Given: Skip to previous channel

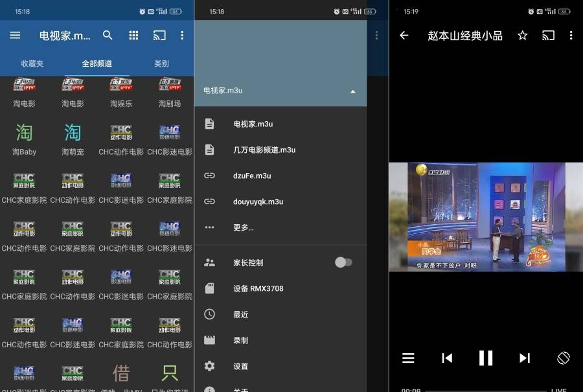Looking at the screenshot, I should click(447, 358).
